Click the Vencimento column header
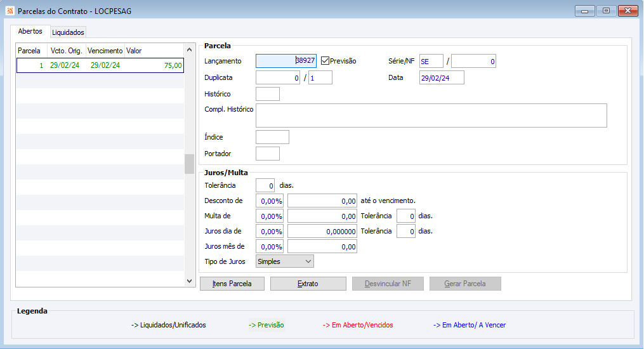Image resolution: width=644 pixels, height=349 pixels. click(105, 51)
